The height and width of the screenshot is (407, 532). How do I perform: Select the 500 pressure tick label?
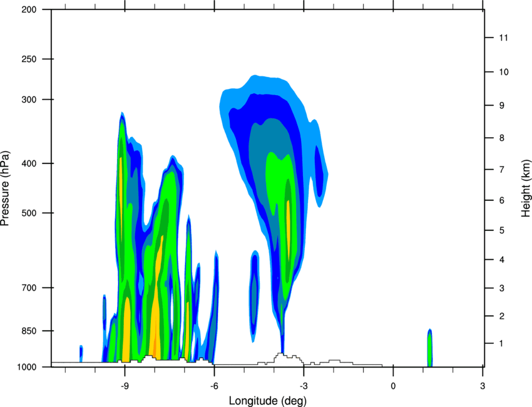[x=29, y=213]
